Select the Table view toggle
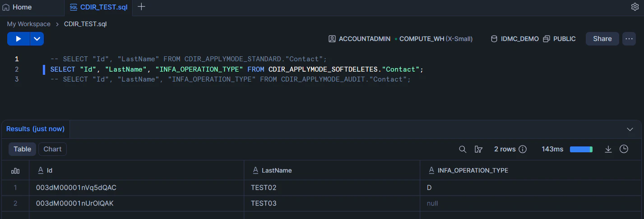Image resolution: width=644 pixels, height=219 pixels. click(22, 149)
